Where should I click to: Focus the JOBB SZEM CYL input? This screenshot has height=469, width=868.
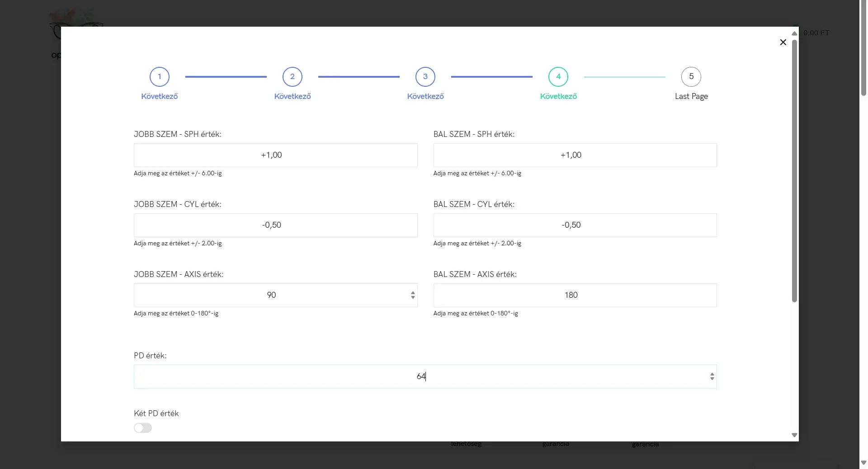[x=275, y=225]
